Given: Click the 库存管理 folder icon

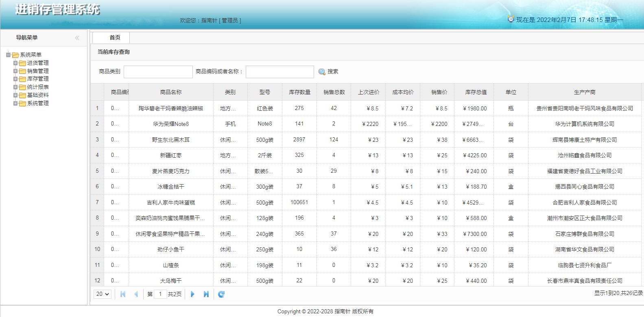Looking at the screenshot, I should pos(23,79).
